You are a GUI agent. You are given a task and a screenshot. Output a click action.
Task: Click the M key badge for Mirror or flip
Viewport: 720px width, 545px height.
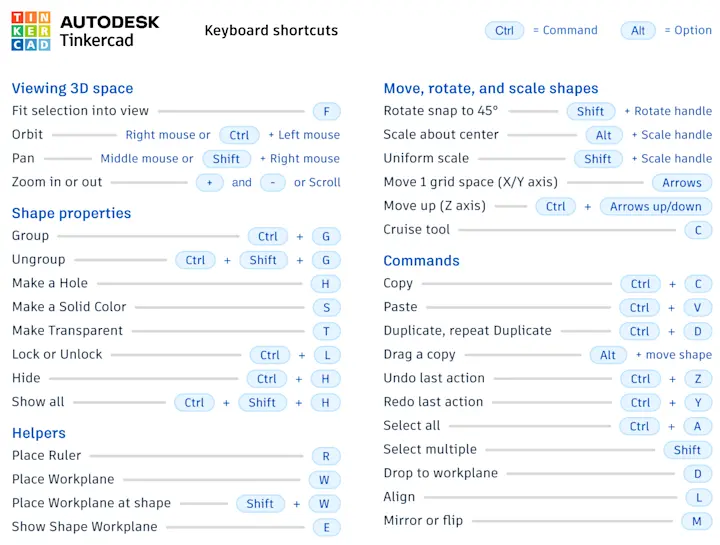(697, 521)
